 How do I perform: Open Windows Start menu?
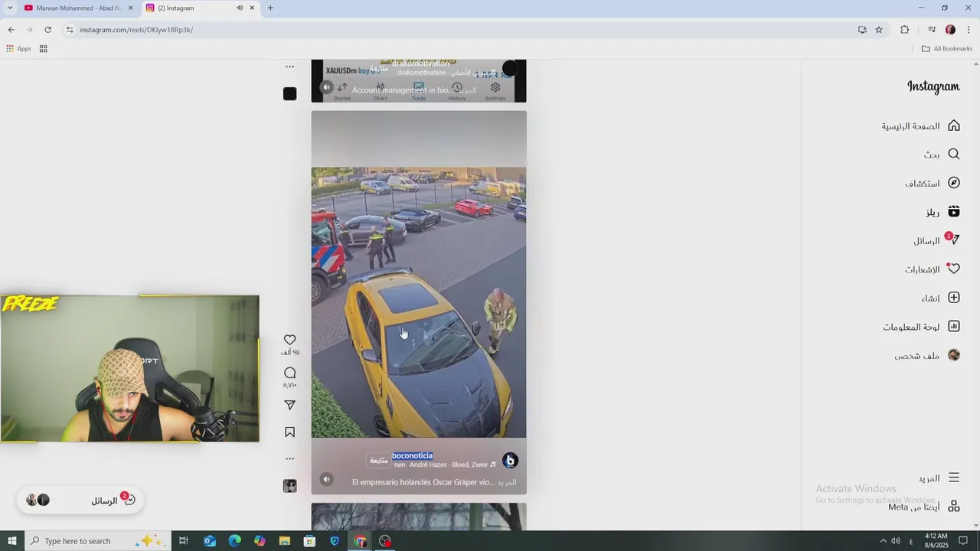pyautogui.click(x=12, y=541)
